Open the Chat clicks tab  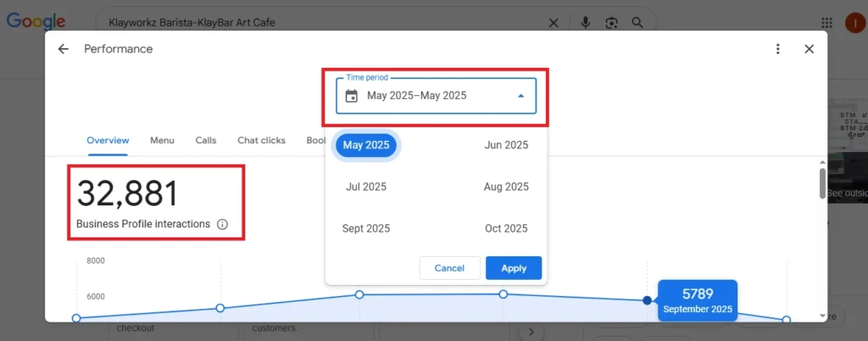[261, 140]
